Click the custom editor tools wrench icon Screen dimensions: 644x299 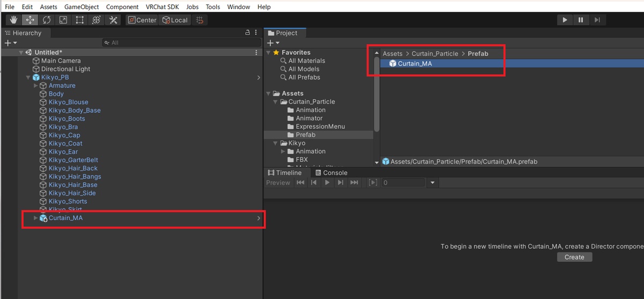click(113, 20)
